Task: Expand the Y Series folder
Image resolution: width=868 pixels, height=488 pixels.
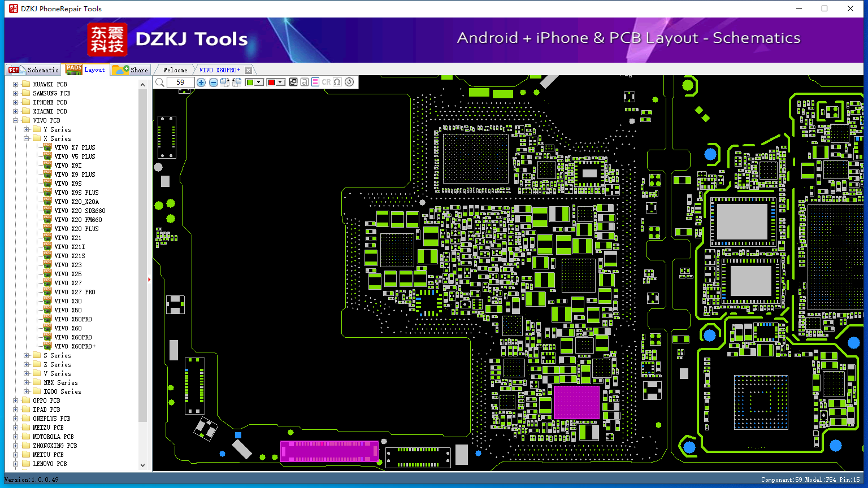Action: click(27, 129)
